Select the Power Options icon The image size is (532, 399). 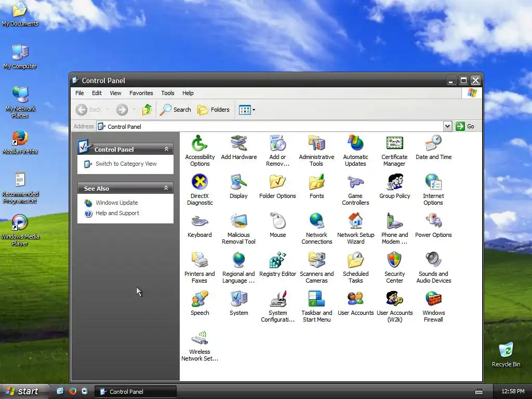433,225
